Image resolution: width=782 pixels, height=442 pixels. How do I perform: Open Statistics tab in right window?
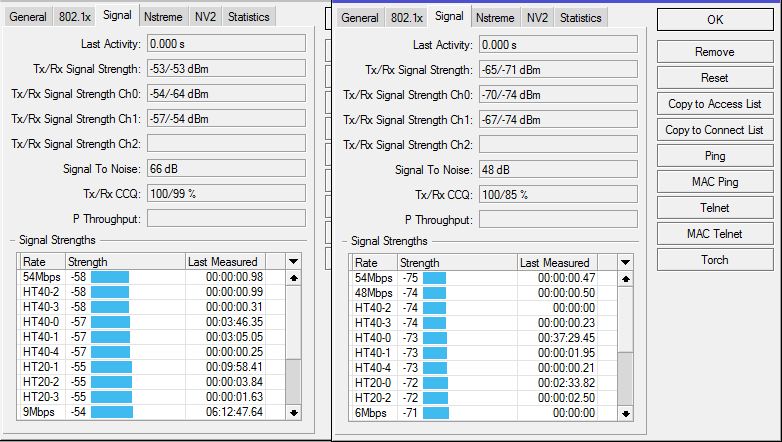point(581,18)
